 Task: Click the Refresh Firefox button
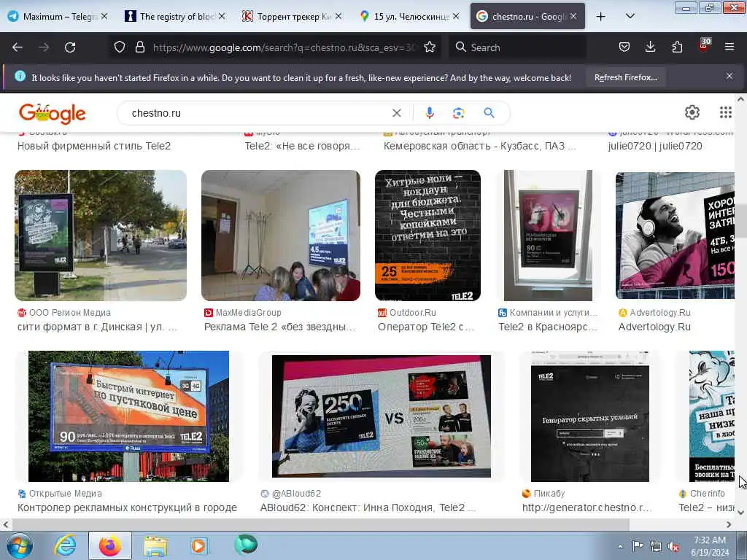click(x=625, y=77)
